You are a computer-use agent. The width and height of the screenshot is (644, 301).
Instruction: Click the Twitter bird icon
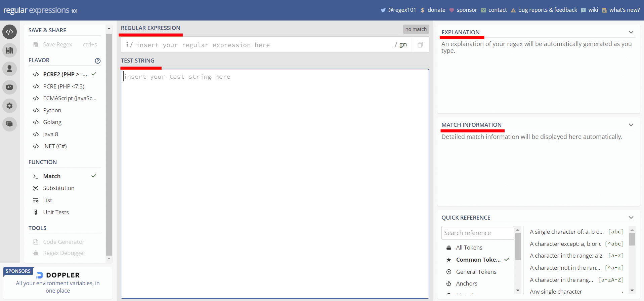(383, 10)
